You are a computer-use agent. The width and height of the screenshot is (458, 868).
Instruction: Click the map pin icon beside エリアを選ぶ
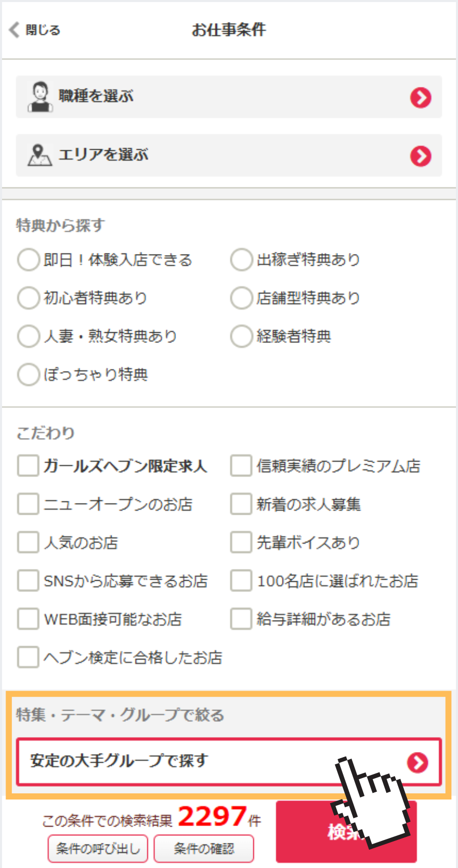click(39, 155)
